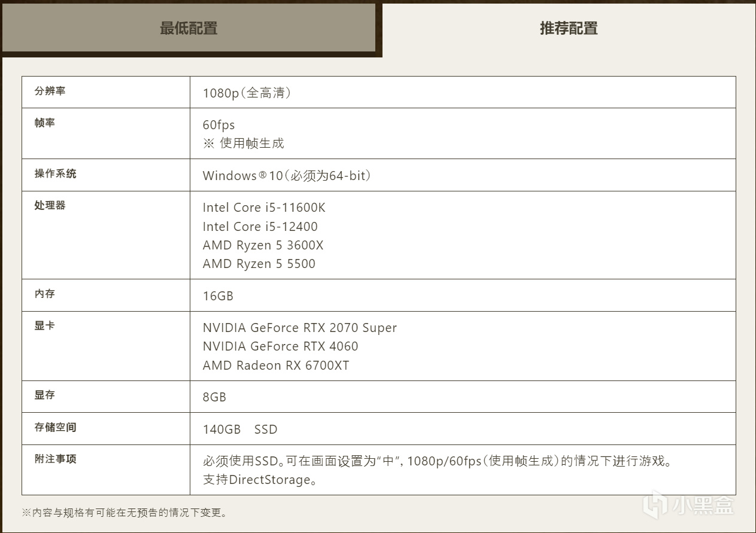Click Intel Core i5-11600K text
The height and width of the screenshot is (533, 756).
264,208
